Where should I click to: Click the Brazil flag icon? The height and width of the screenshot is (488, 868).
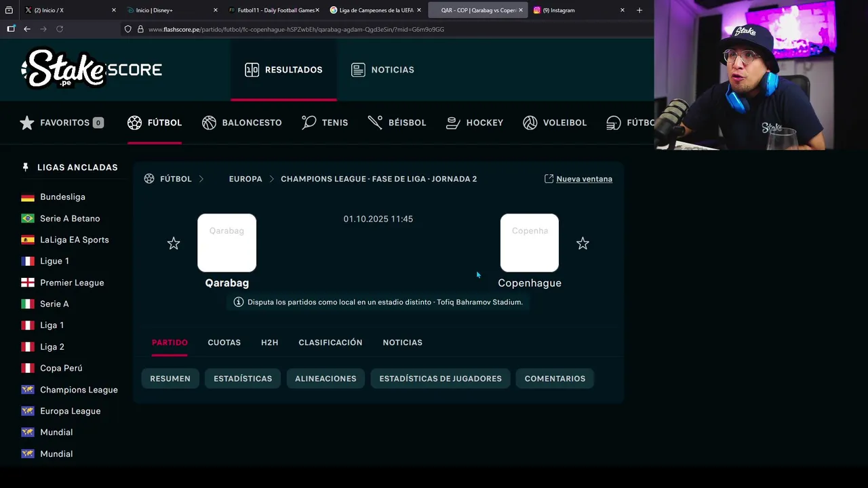click(28, 218)
